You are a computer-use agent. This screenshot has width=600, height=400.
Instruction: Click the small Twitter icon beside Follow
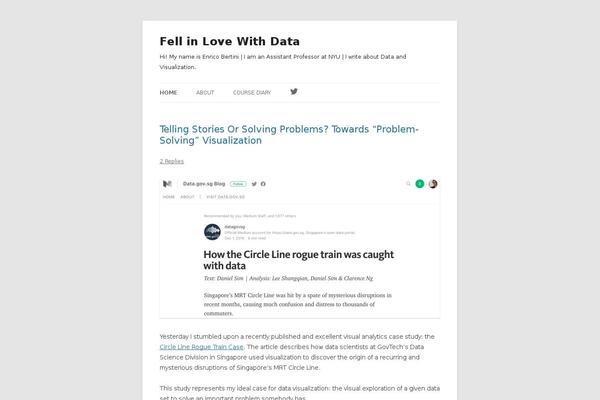click(254, 184)
